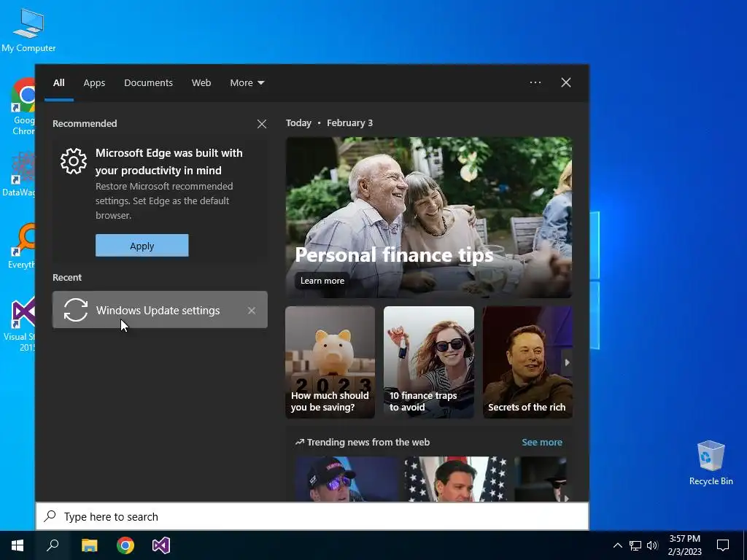The image size is (747, 560).
Task: Click the Microsoft Edge productivity headline
Action: click(169, 161)
